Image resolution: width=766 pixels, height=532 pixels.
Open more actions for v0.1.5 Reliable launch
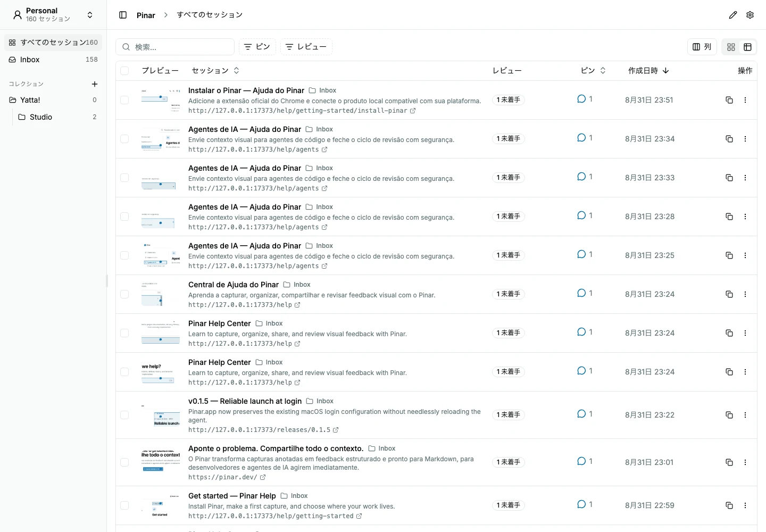(745, 415)
